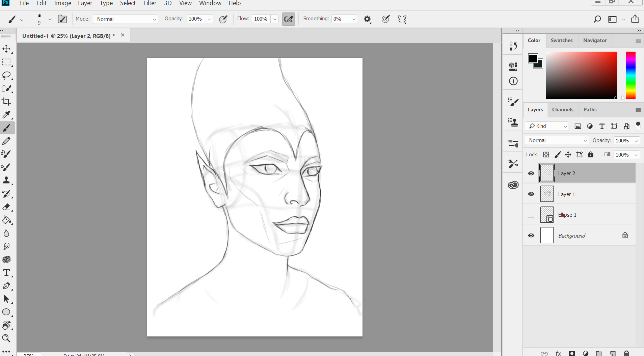Select the Blur tool
Image resolution: width=644 pixels, height=356 pixels.
(6, 233)
